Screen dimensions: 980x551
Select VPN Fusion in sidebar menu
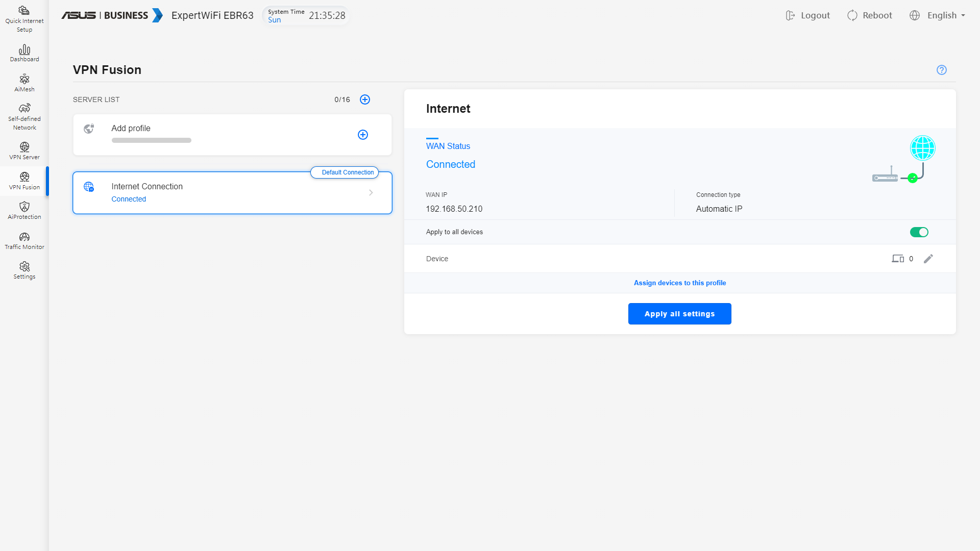[x=24, y=181]
